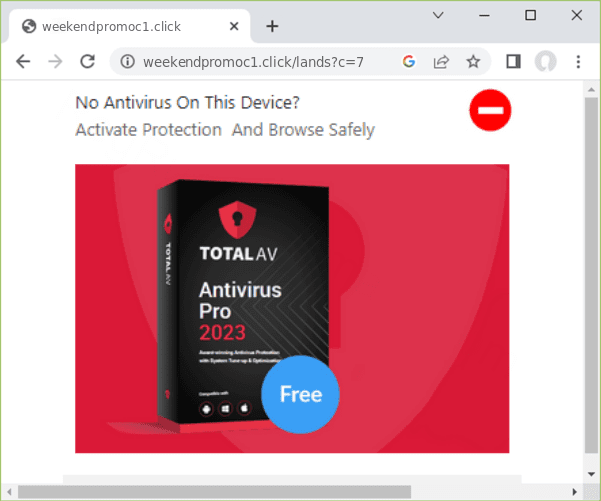Open a new tab
Viewport: 601px width, 501px height.
coord(272,26)
